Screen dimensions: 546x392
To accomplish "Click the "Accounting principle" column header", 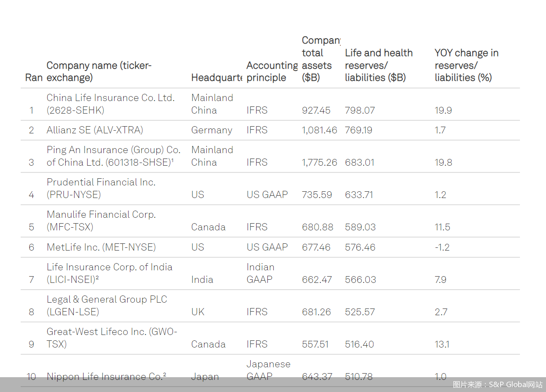I will 271,71.
